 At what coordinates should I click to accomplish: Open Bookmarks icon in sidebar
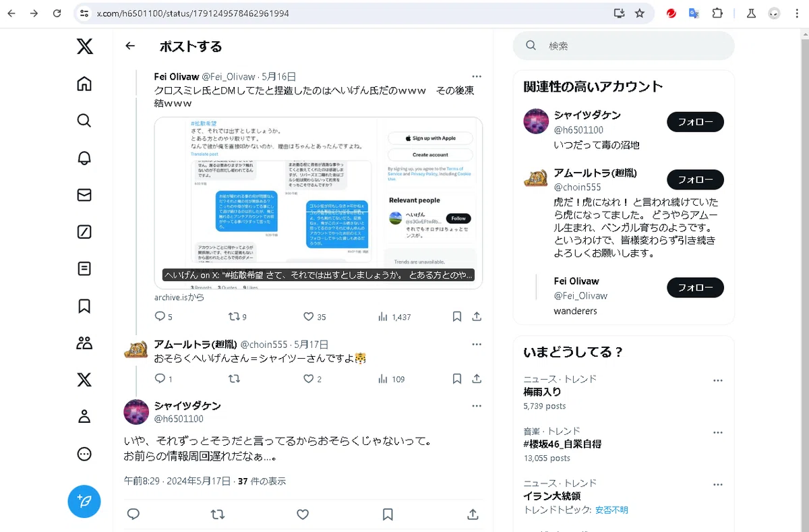[84, 306]
